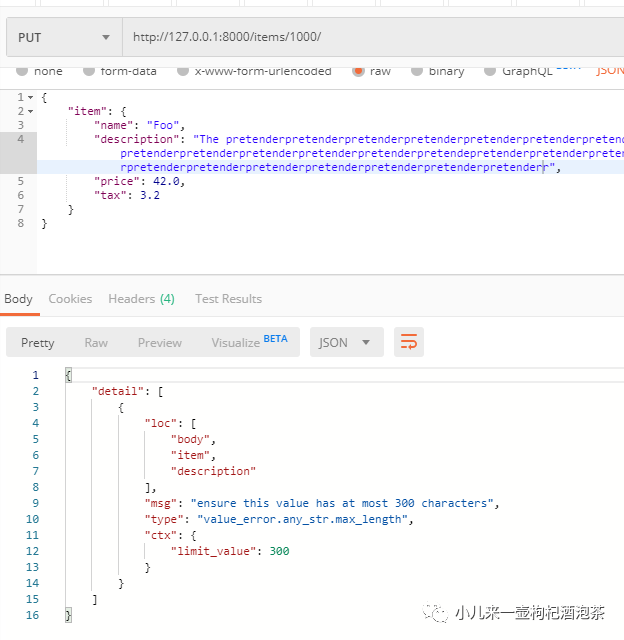Select the binary body option
624x640 pixels.
click(437, 71)
